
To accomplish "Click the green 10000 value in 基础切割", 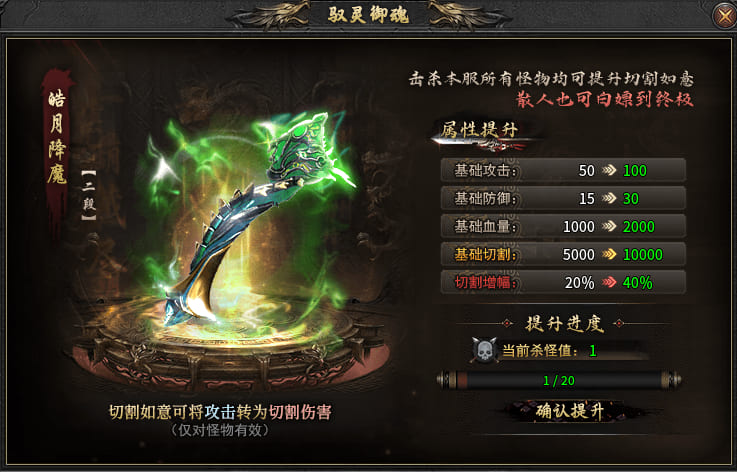I will point(643,255).
